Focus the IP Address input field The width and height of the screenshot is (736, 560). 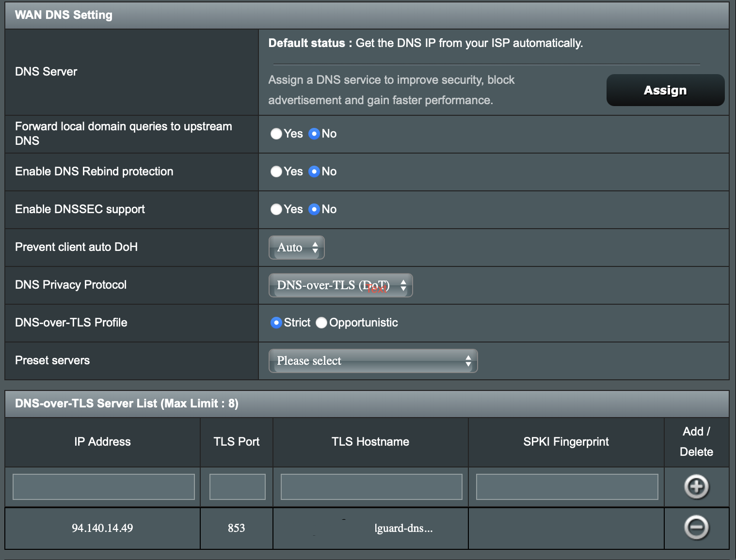pyautogui.click(x=103, y=487)
